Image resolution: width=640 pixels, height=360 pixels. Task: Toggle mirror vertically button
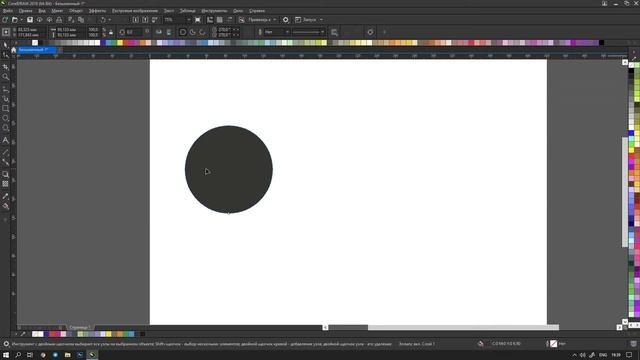pyautogui.click(x=169, y=32)
